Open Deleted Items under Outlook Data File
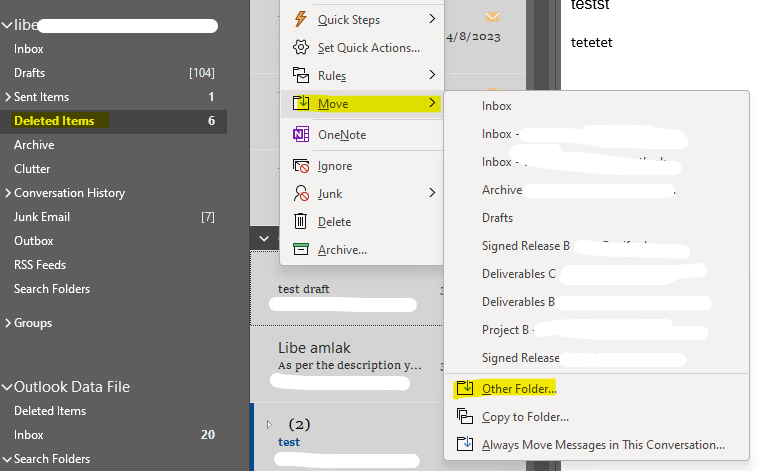The height and width of the screenshot is (471, 767). (x=113, y=411)
